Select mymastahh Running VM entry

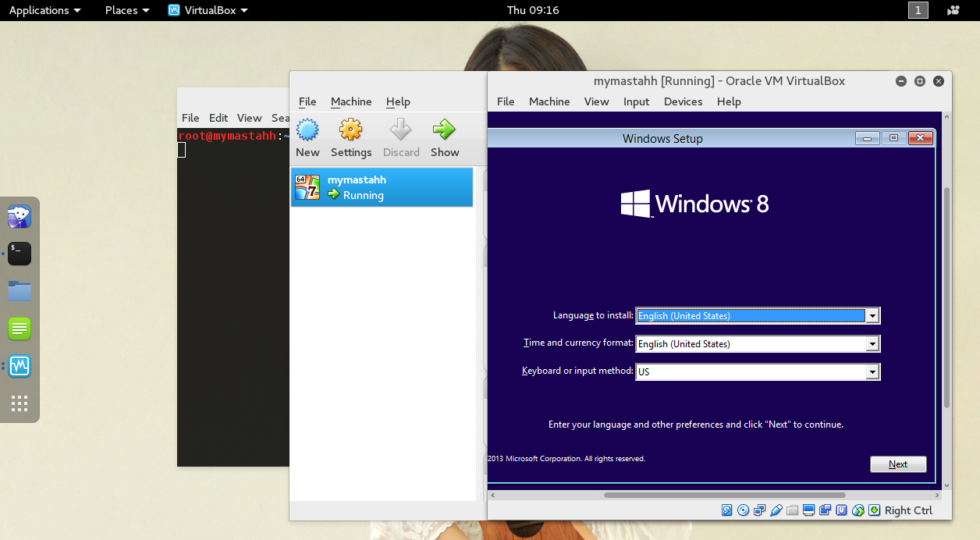point(382,187)
